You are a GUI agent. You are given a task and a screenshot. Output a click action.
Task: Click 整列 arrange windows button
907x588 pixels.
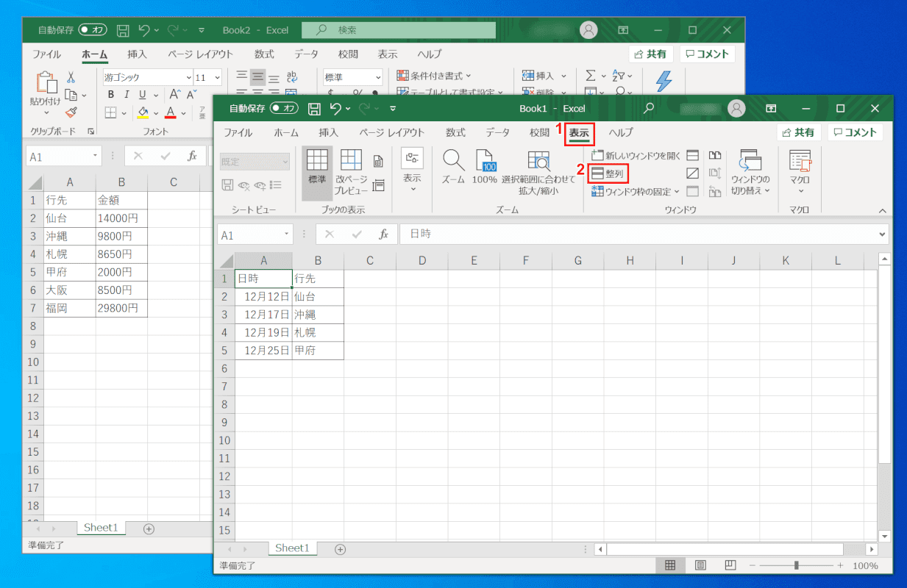pos(608,173)
